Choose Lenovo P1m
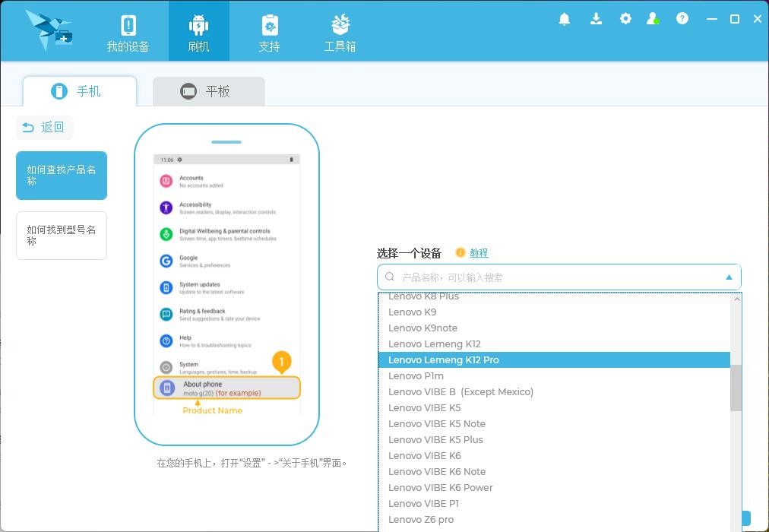 pyautogui.click(x=554, y=375)
